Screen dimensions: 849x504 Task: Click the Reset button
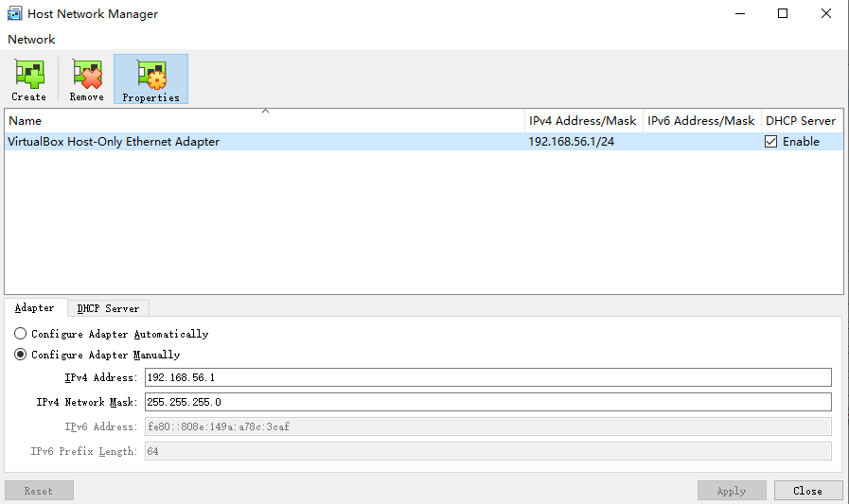pyautogui.click(x=39, y=491)
